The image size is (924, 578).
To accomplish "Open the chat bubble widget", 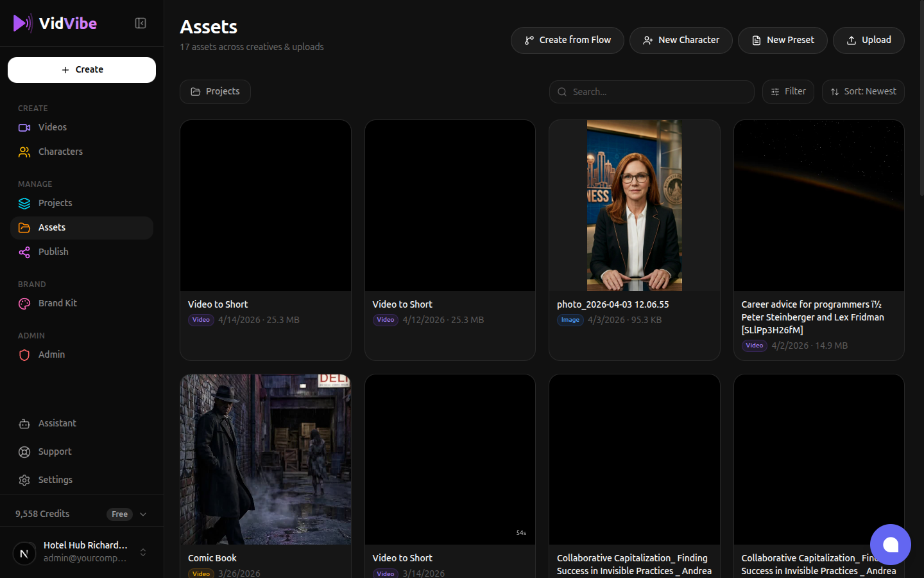I will [891, 545].
